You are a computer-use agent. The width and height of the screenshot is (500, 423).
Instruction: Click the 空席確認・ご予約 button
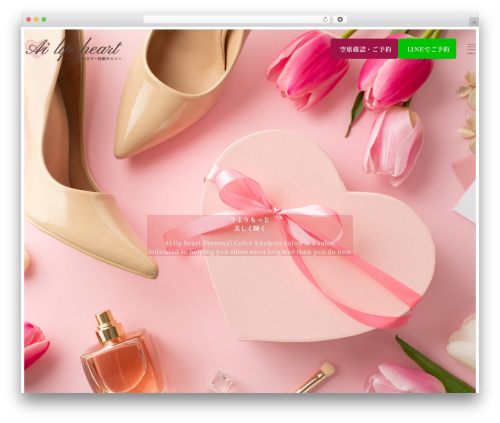click(x=364, y=49)
